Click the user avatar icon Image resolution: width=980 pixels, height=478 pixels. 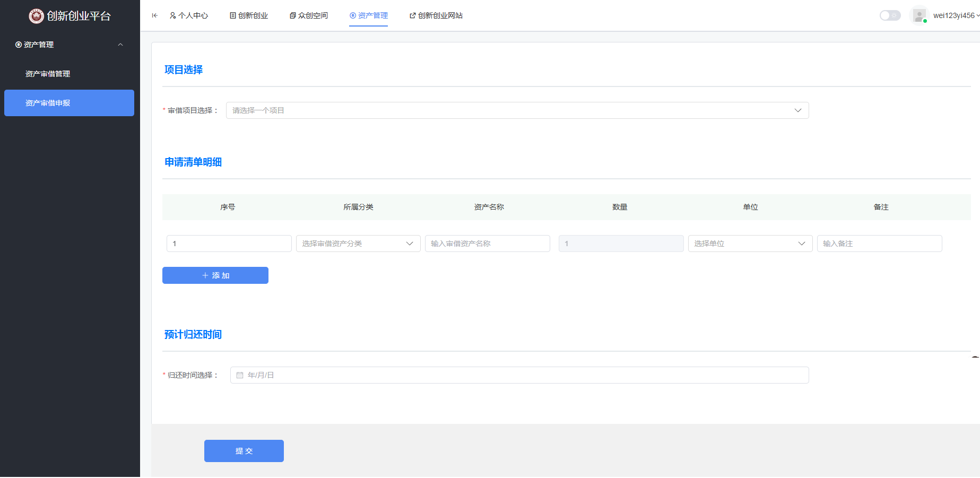(x=919, y=15)
